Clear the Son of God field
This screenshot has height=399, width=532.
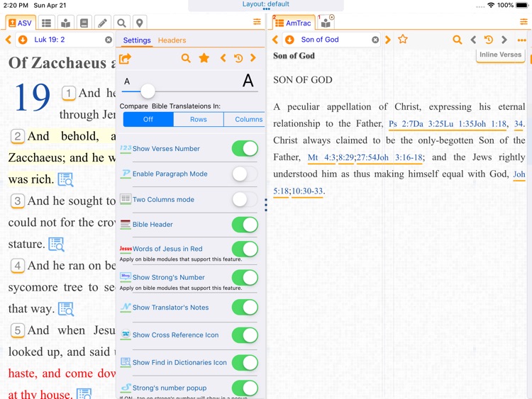click(375, 40)
